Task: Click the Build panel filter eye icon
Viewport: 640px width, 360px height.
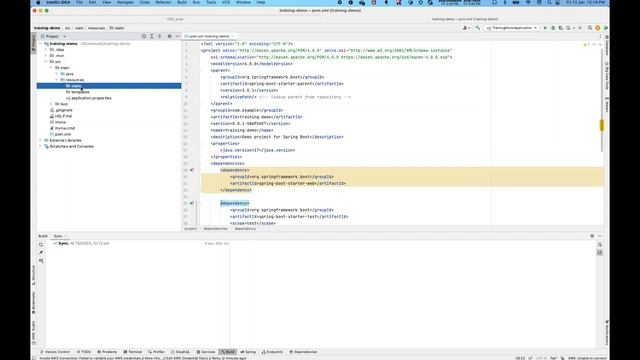Action: click(41, 260)
